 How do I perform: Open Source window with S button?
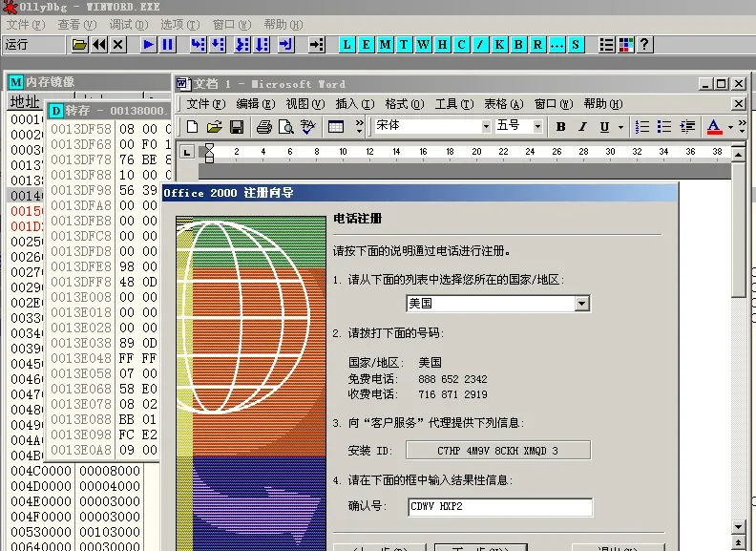point(576,45)
